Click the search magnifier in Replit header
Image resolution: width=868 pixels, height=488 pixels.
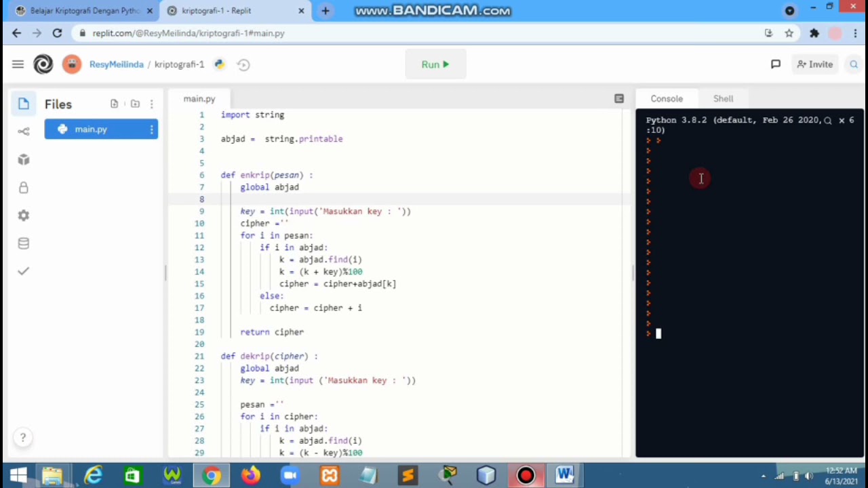(x=854, y=64)
